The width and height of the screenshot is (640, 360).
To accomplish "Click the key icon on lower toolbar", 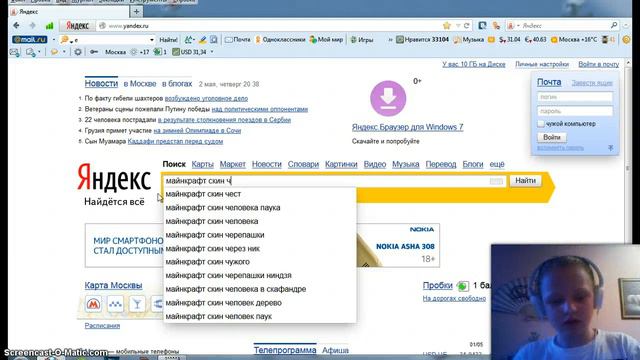I will [x=94, y=52].
